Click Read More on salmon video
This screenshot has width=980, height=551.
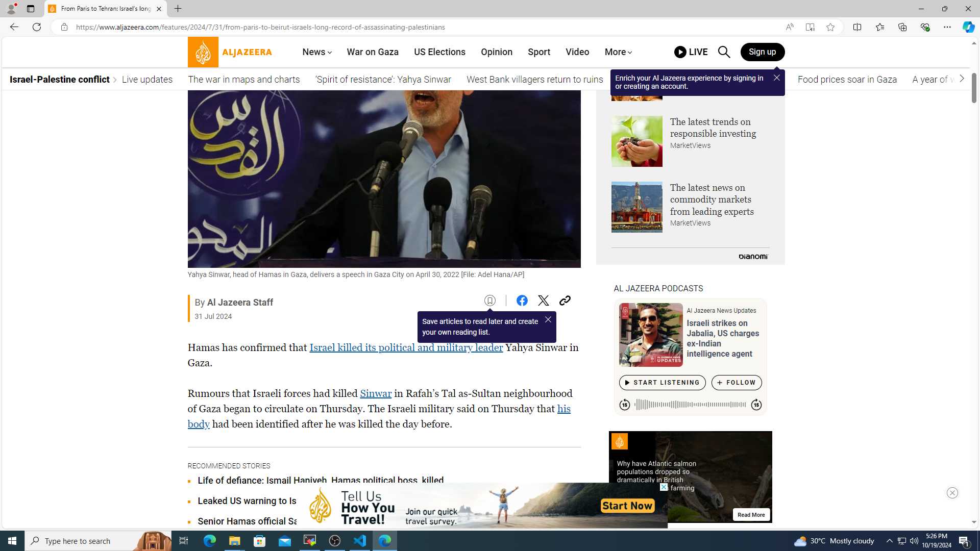point(751,515)
